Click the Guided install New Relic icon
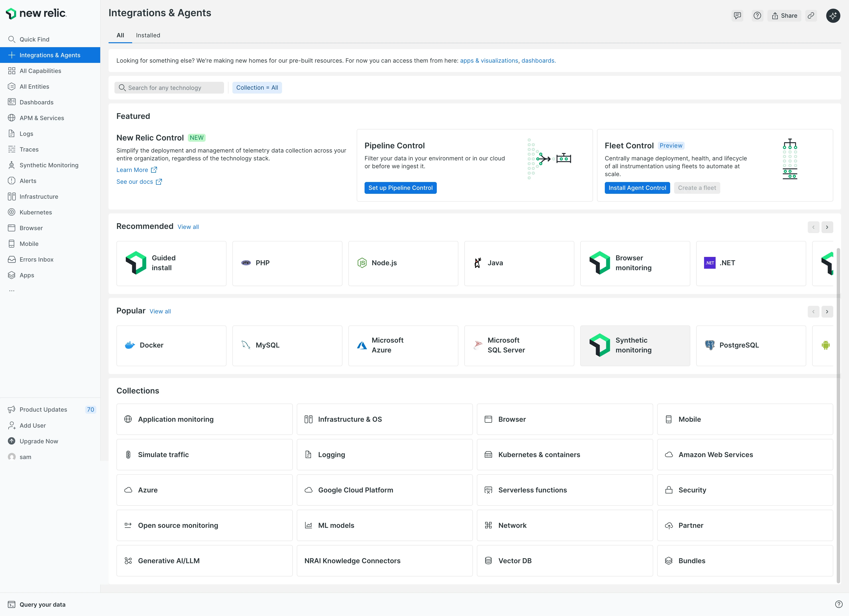Image resolution: width=849 pixels, height=616 pixels. point(136,263)
